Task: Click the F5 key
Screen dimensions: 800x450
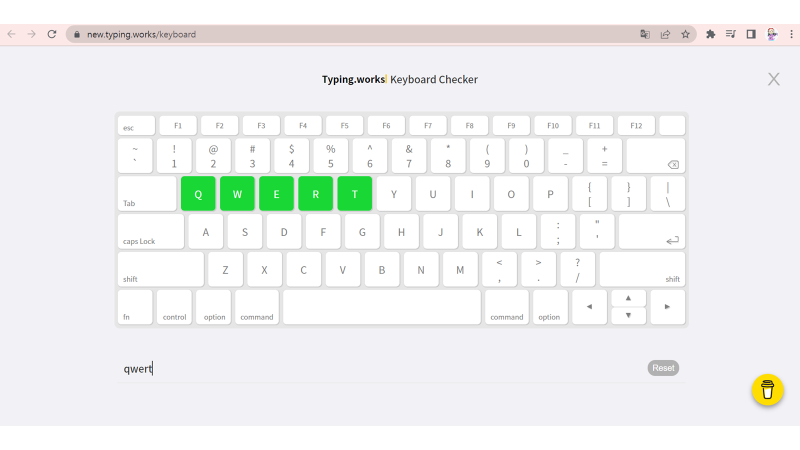Action: click(x=344, y=126)
